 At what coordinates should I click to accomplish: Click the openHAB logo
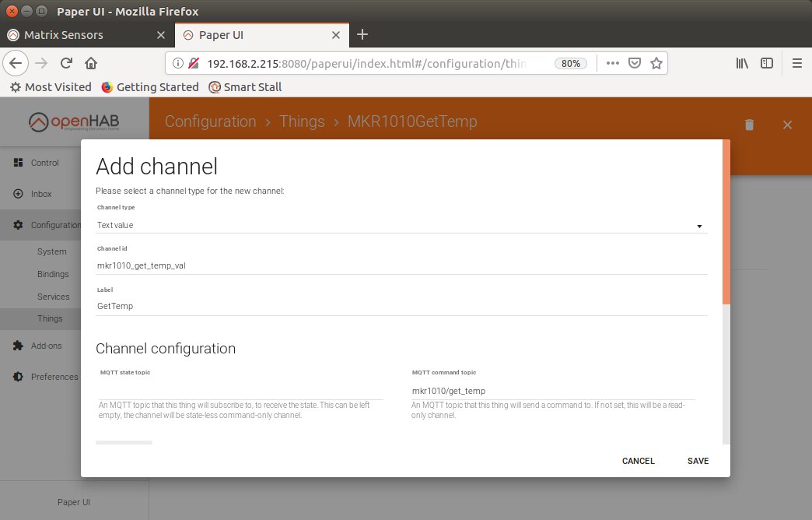[x=74, y=122]
